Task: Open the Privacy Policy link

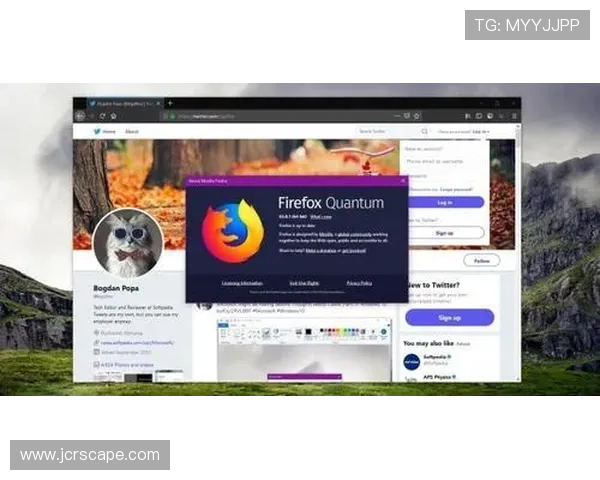Action: pyautogui.click(x=359, y=283)
